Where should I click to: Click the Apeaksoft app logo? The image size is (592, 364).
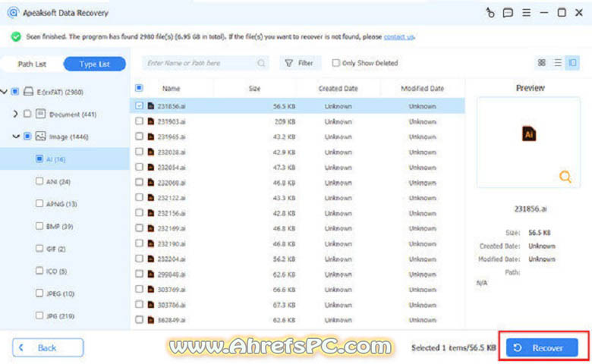click(x=13, y=13)
